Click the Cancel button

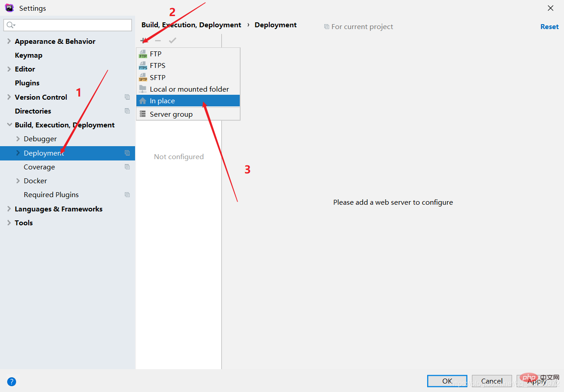[492, 381]
